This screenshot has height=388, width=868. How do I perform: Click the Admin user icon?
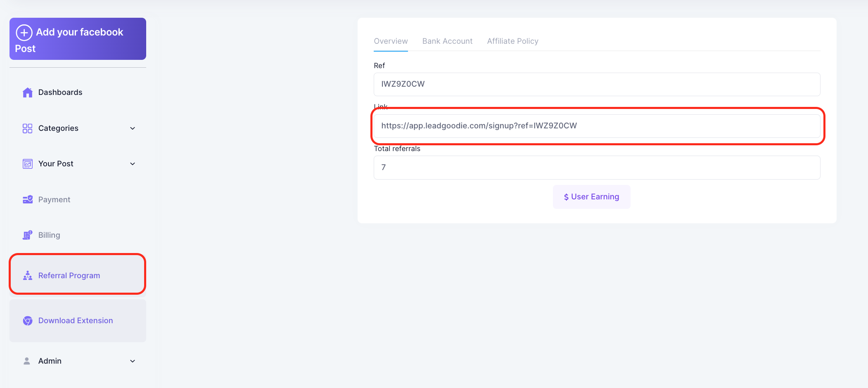(x=27, y=361)
